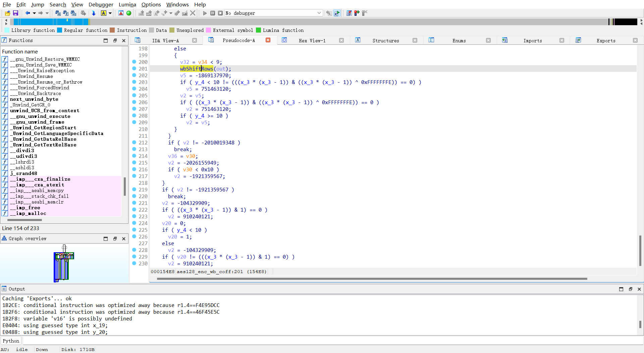
Task: Select function next_unwind_byte in list
Action: [x=34, y=99]
